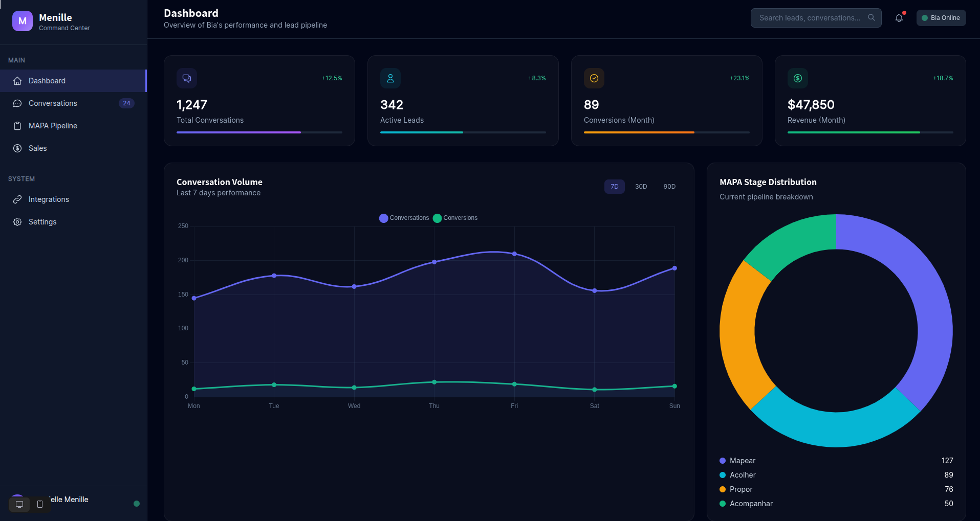
Task: Open notifications bell
Action: (x=899, y=18)
